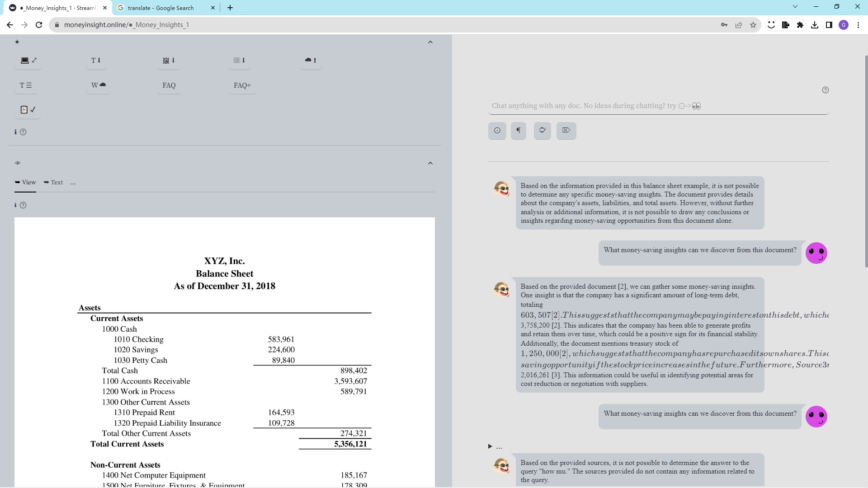This screenshot has width=868, height=488.
Task: Click the 1320 Prepaid Liability Insurance row
Action: [x=204, y=423]
